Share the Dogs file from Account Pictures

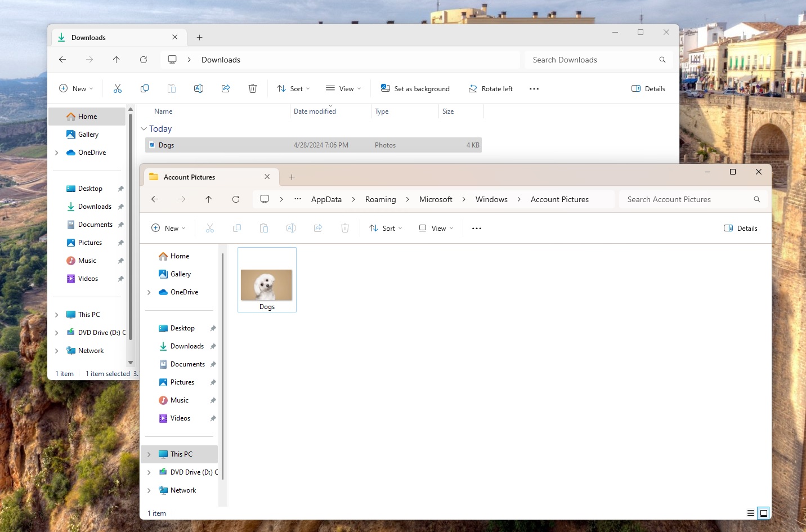pyautogui.click(x=317, y=228)
